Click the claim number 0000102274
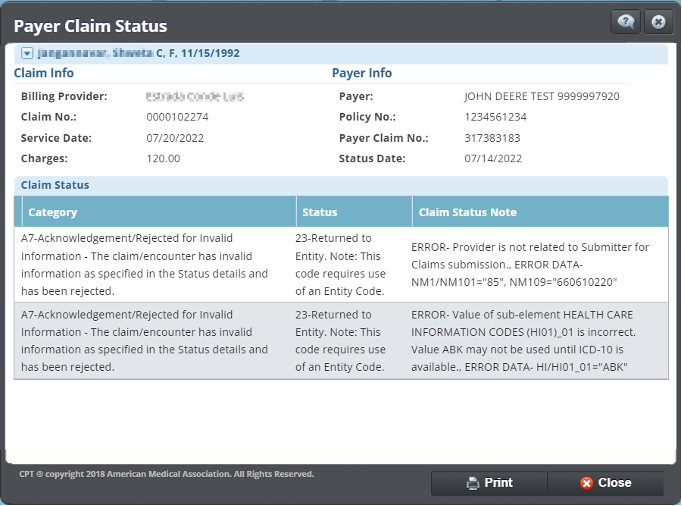 pos(177,117)
